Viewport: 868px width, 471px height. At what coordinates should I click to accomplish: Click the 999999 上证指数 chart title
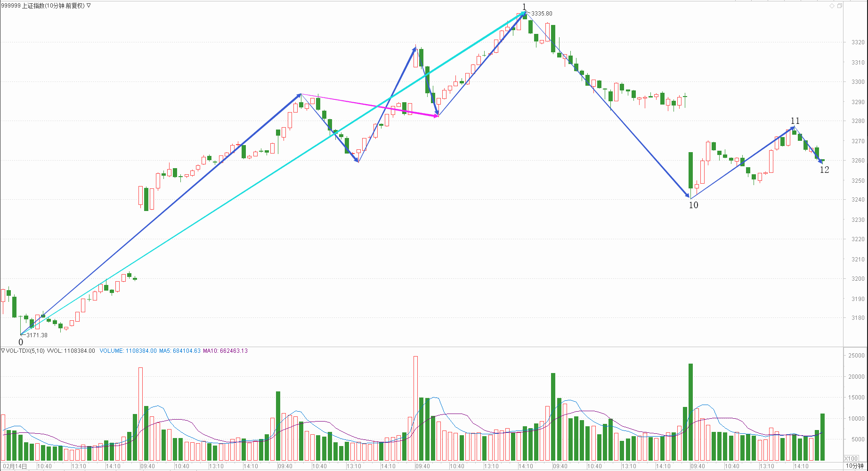click(42, 6)
